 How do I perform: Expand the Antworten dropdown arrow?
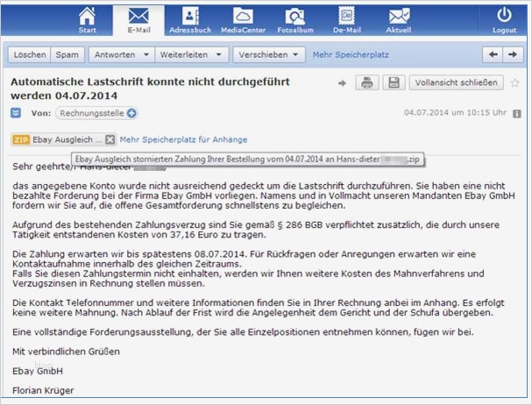pyautogui.click(x=146, y=54)
